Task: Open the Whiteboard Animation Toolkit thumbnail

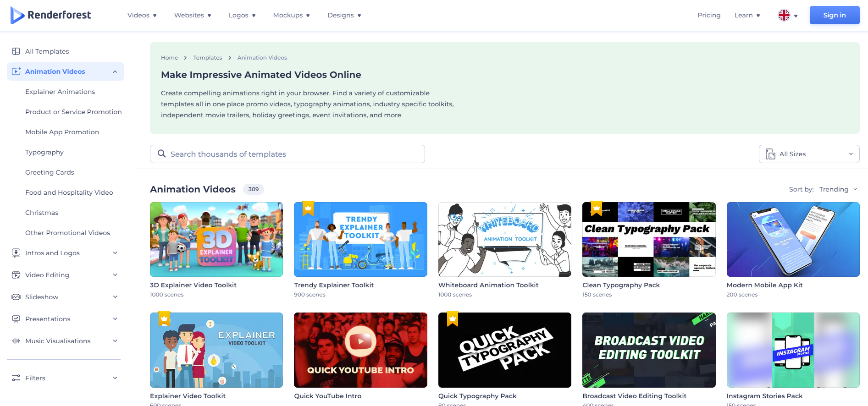Action: [504, 239]
